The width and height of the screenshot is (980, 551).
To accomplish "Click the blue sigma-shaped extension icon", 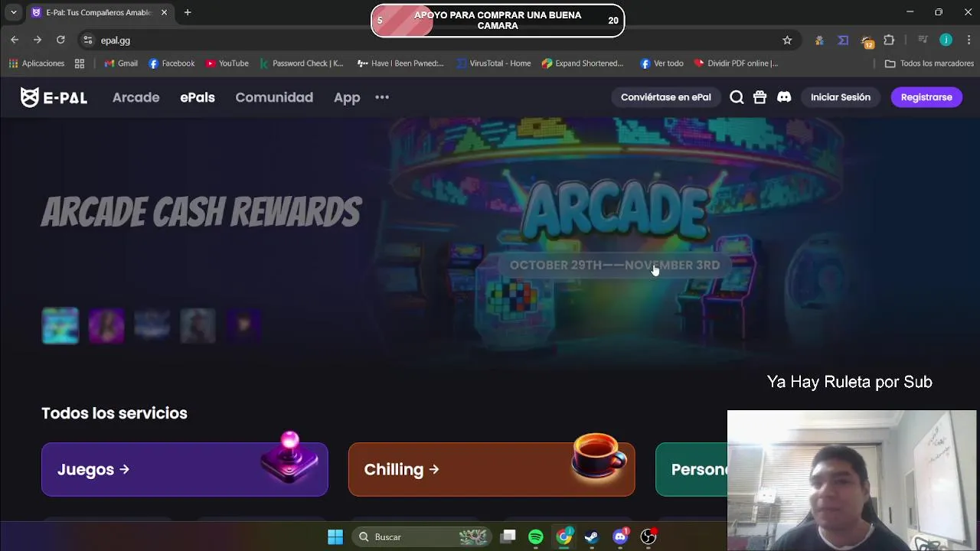I will coord(843,40).
